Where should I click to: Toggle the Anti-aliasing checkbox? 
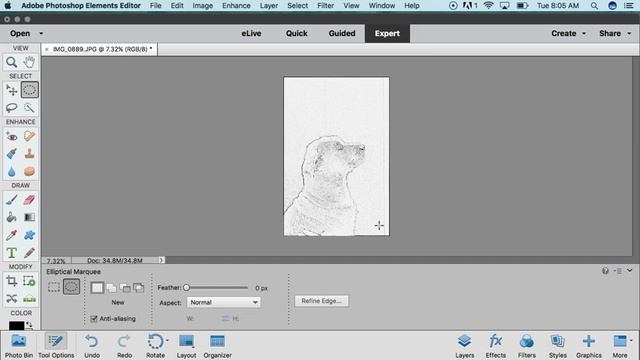pyautogui.click(x=94, y=318)
